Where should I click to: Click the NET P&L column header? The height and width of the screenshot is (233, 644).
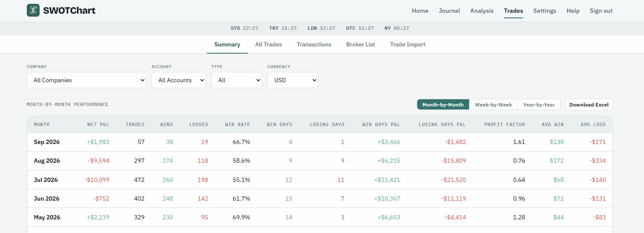tap(97, 124)
